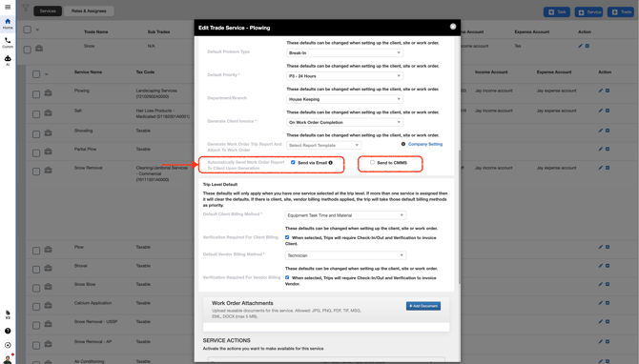Click edit pencil for Shovel row

[600, 266]
